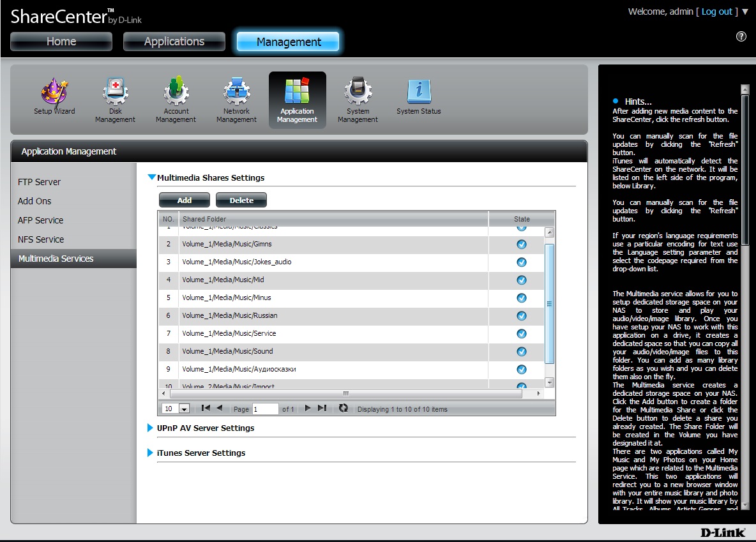
Task: Open NFS Service in sidebar
Action: [40, 239]
